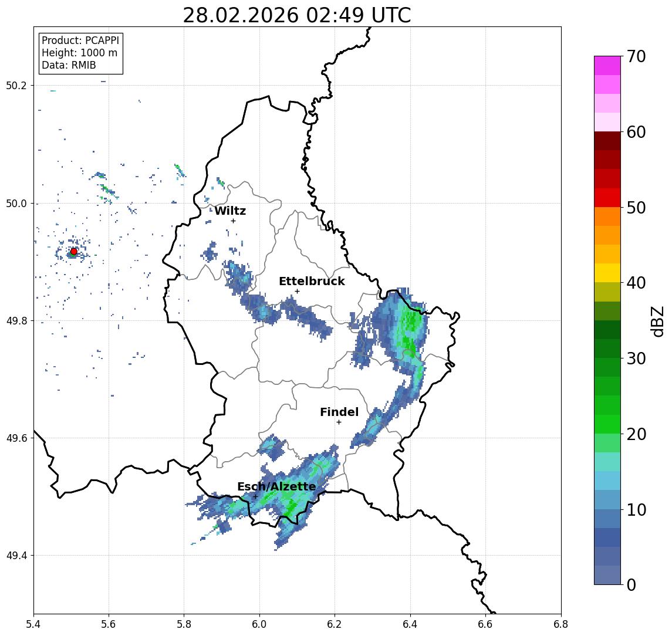The width and height of the screenshot is (672, 636).
Task: Click the Findel city label
Action: 339,412
